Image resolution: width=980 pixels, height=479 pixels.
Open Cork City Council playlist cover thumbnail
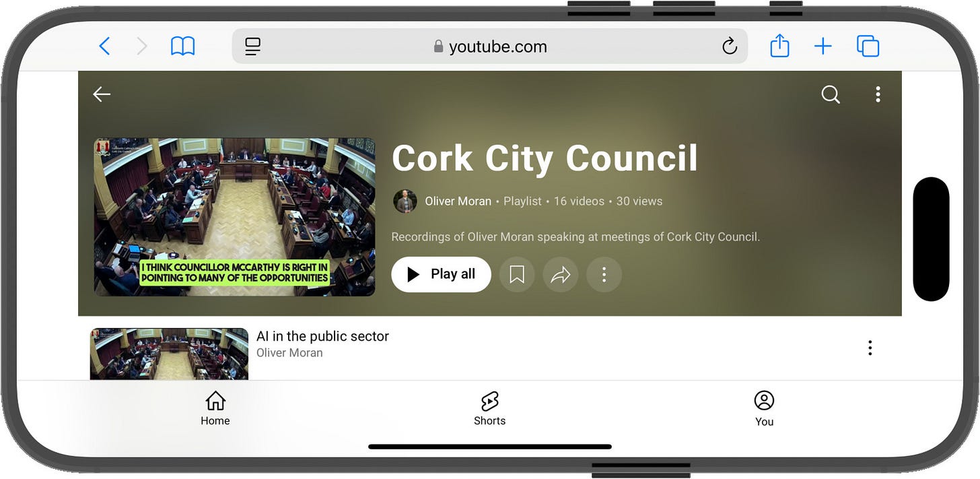tap(234, 217)
